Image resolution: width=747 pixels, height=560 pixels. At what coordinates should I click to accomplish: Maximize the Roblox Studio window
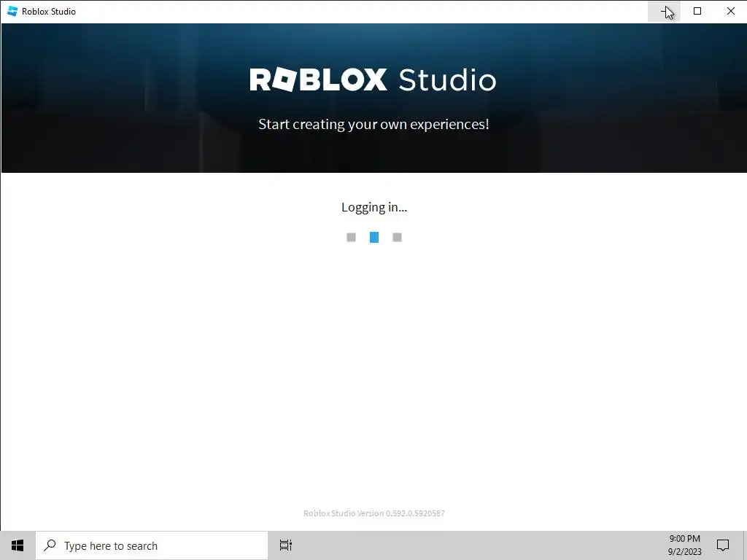coord(697,11)
